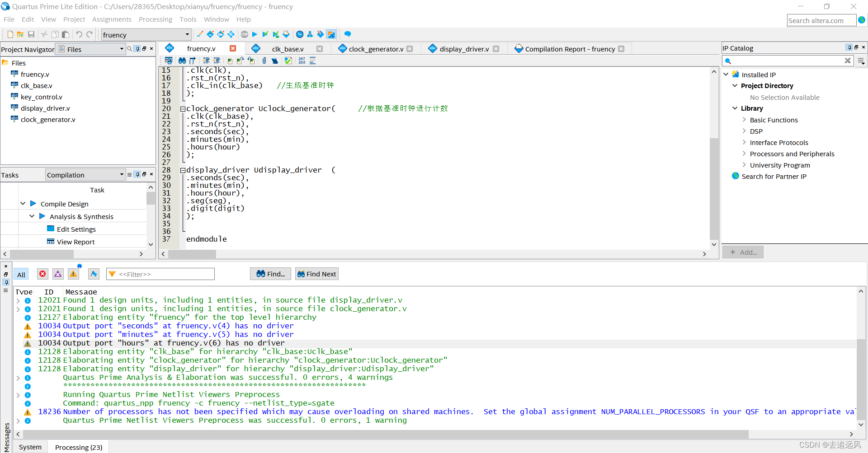Click the Undo arrow icon
Viewport: 868px width, 453px height.
[x=79, y=34]
